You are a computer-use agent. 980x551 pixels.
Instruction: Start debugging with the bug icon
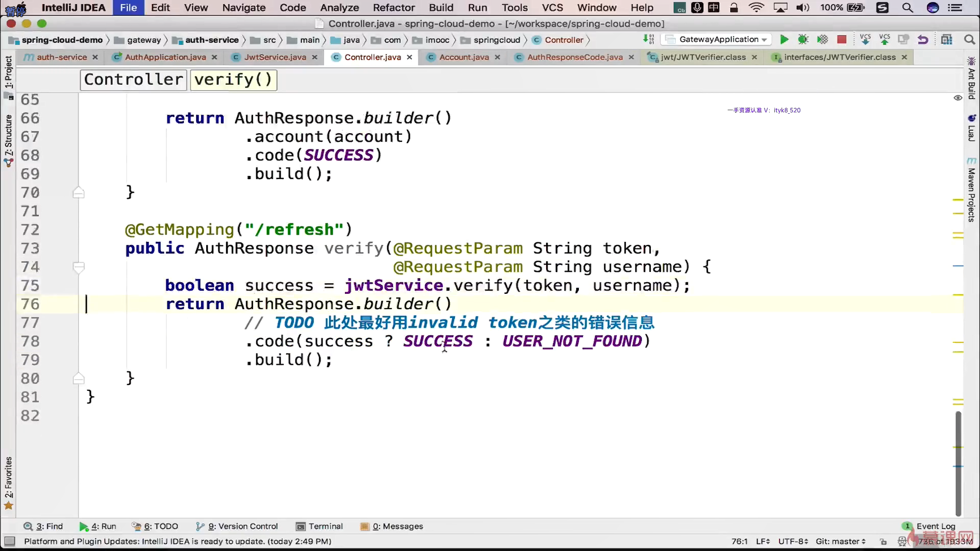803,40
